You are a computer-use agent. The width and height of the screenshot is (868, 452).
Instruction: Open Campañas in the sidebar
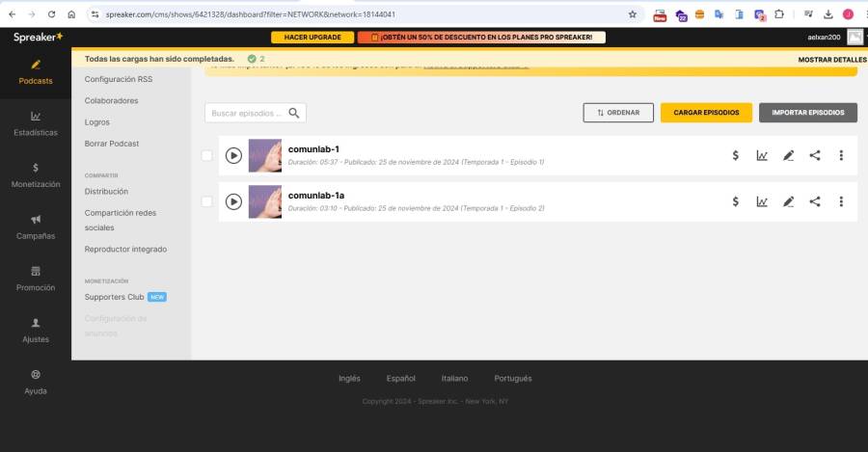(x=36, y=228)
